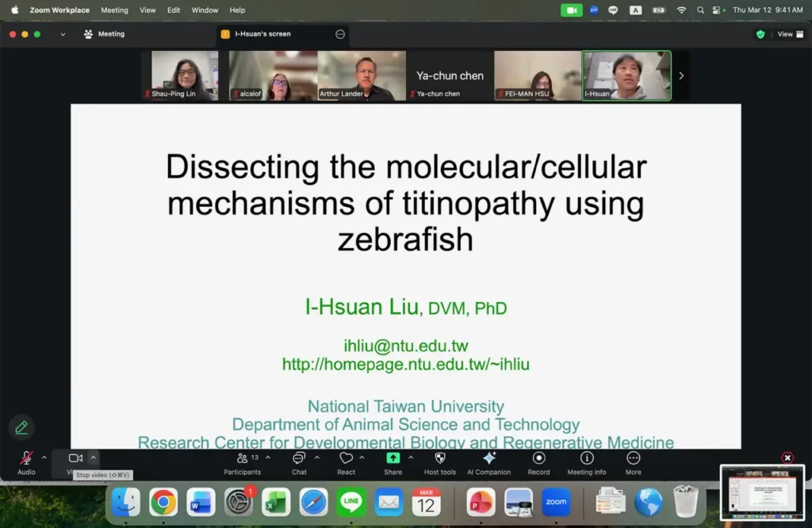Screen dimensions: 812x528
Task: Open Meeting info
Action: coord(586,463)
